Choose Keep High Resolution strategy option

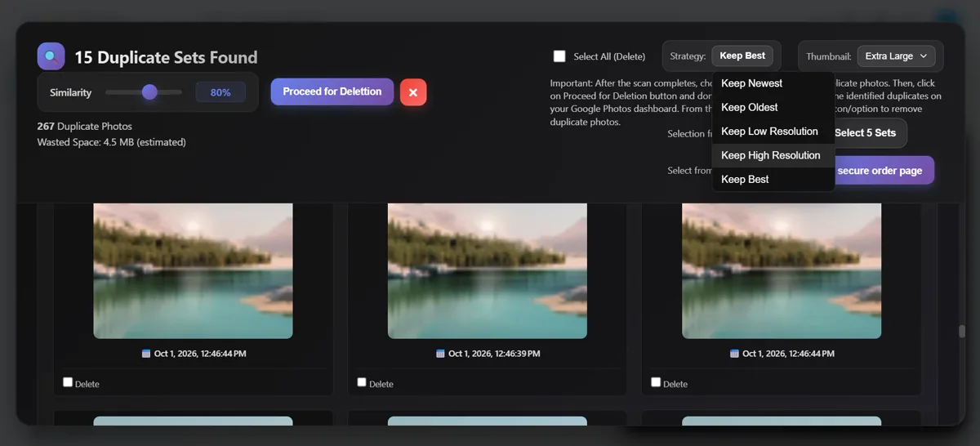pos(773,155)
